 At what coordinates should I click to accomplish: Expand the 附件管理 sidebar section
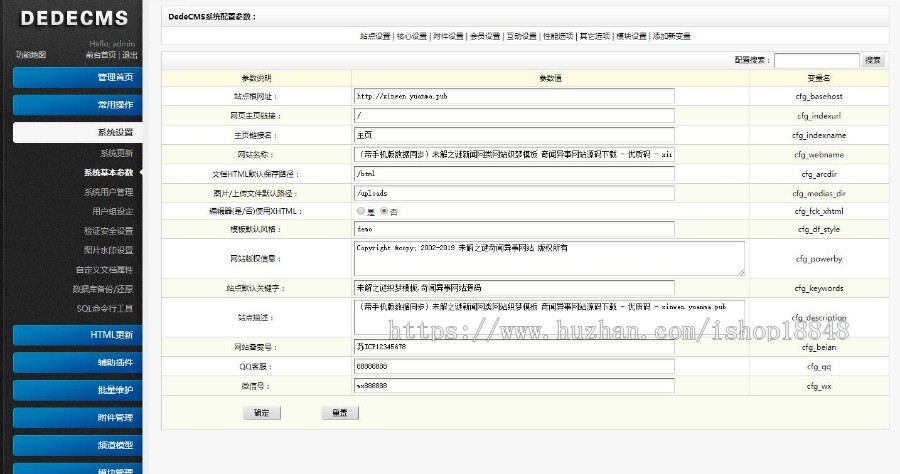click(77, 417)
